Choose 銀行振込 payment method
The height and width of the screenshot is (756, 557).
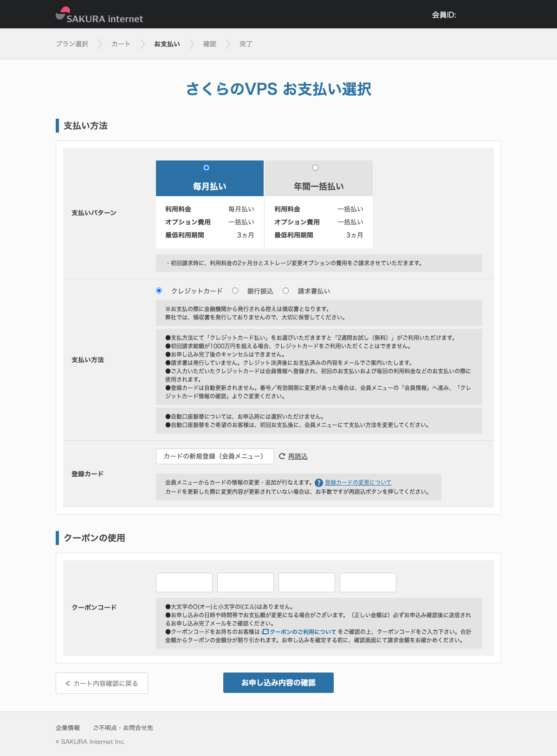(235, 291)
